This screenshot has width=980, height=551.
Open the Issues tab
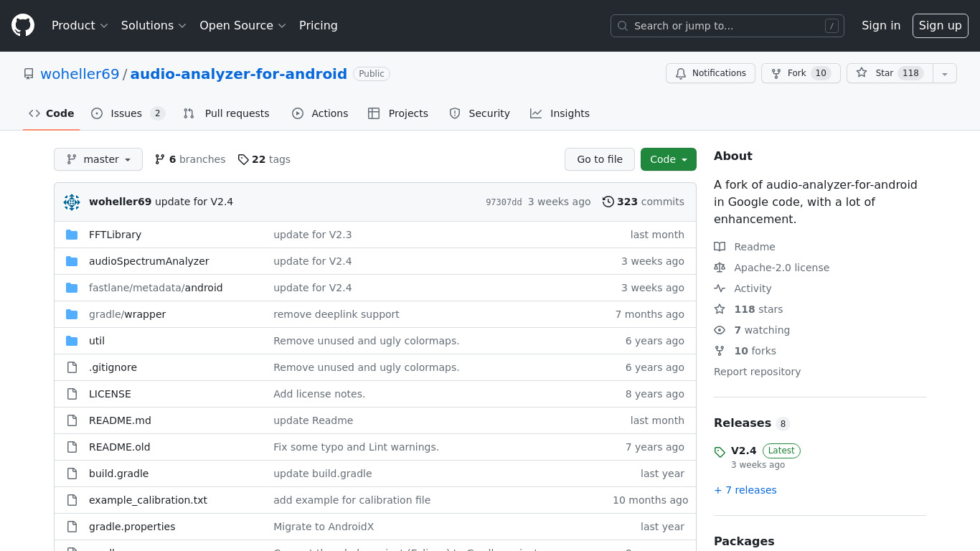[x=128, y=113]
